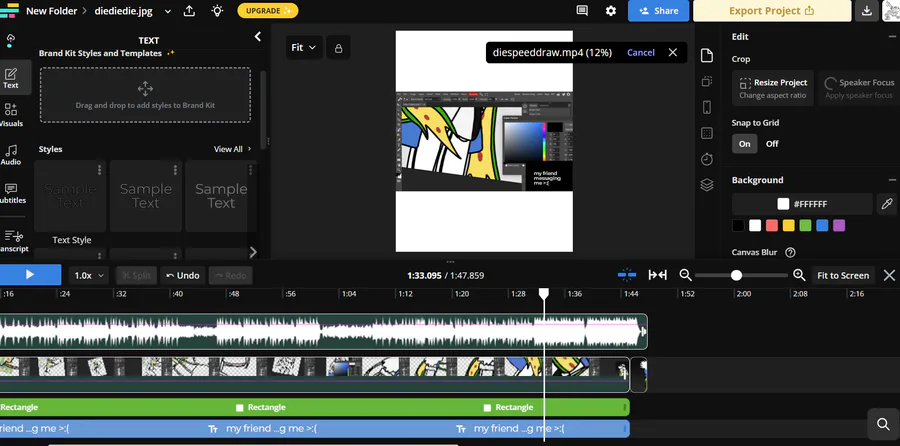Open the Text panel in sidebar

click(11, 78)
